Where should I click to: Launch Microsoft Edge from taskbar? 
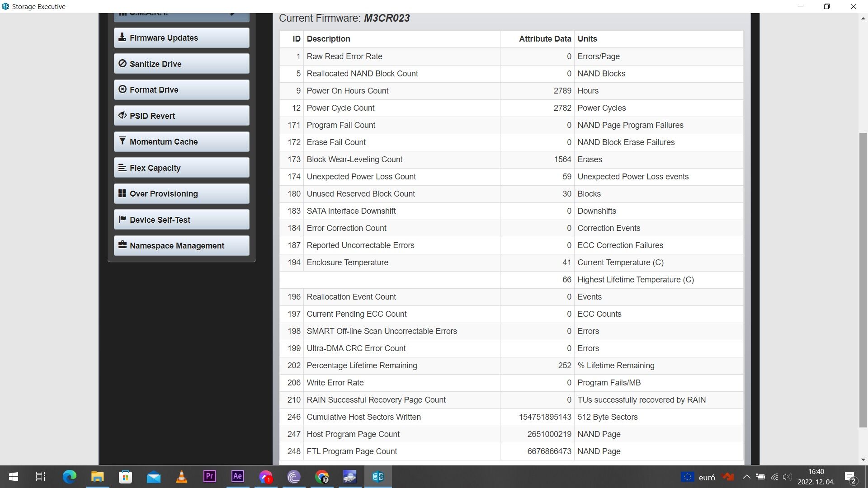[x=69, y=477]
